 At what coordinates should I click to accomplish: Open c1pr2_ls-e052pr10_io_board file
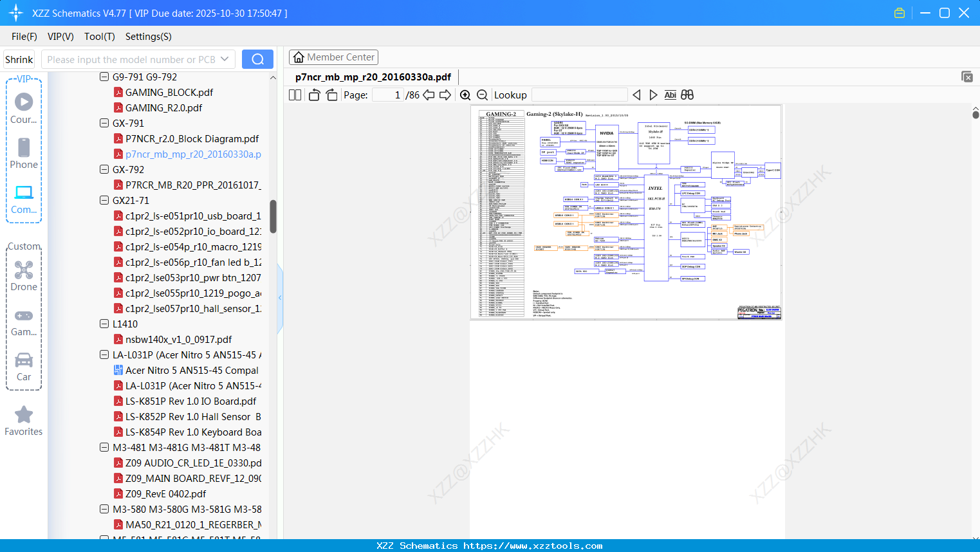[x=193, y=231]
